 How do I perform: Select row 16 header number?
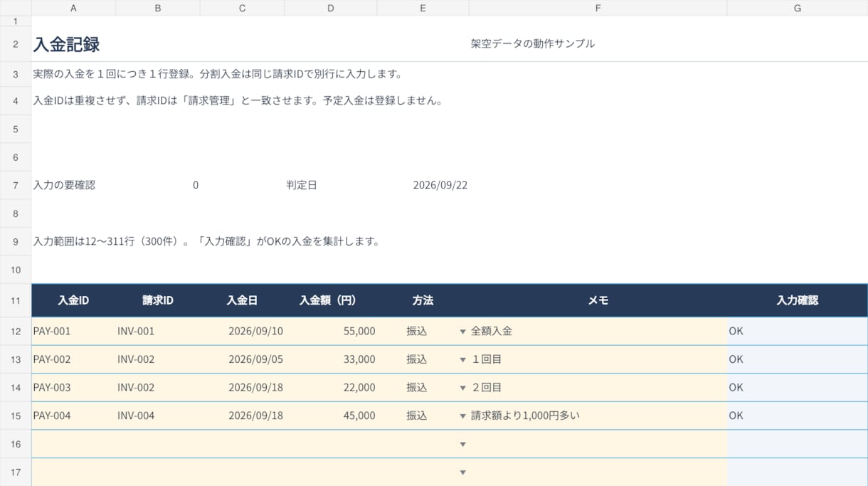coord(16,444)
